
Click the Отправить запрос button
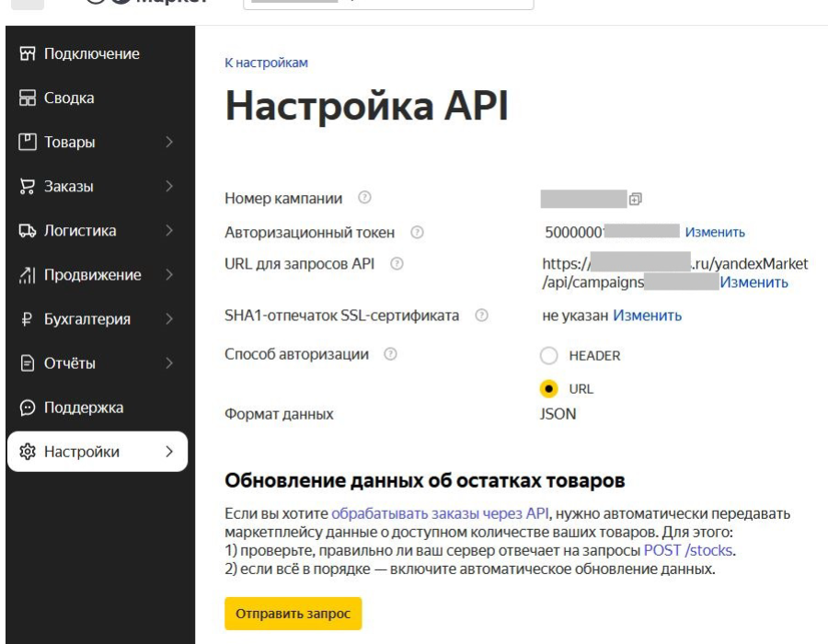point(293,614)
